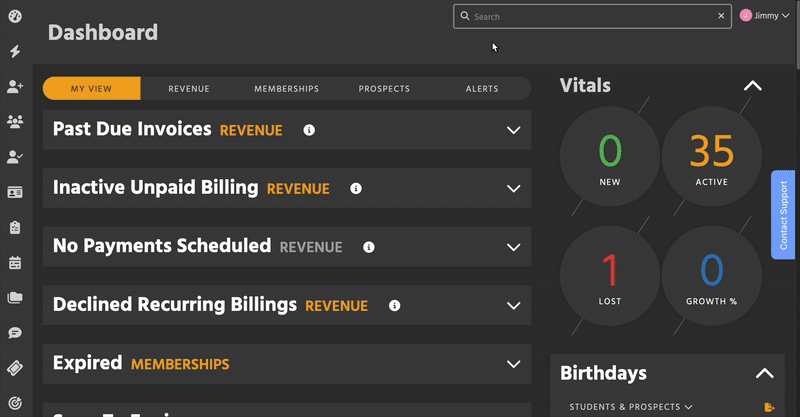800x417 pixels.
Task: Open the clipboard sidebar icon
Action: pyautogui.click(x=15, y=228)
